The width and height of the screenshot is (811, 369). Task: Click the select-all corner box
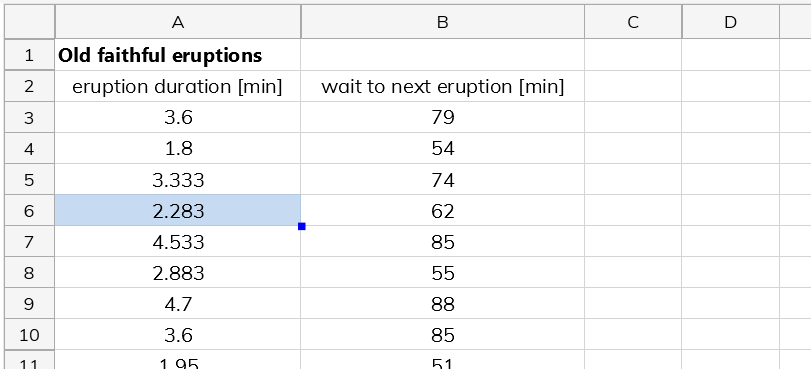29,22
